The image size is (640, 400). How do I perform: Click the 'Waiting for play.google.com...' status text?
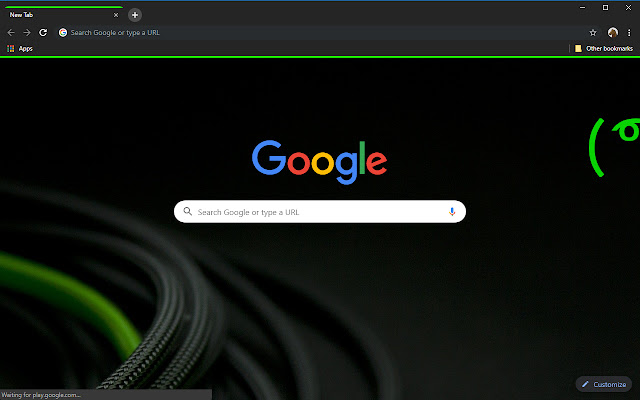pyautogui.click(x=41, y=395)
